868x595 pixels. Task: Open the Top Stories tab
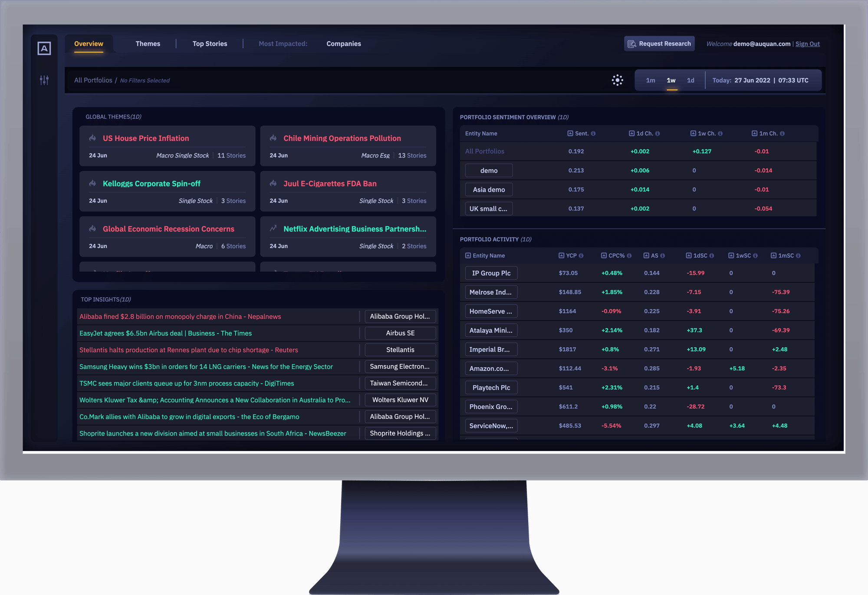pyautogui.click(x=210, y=44)
